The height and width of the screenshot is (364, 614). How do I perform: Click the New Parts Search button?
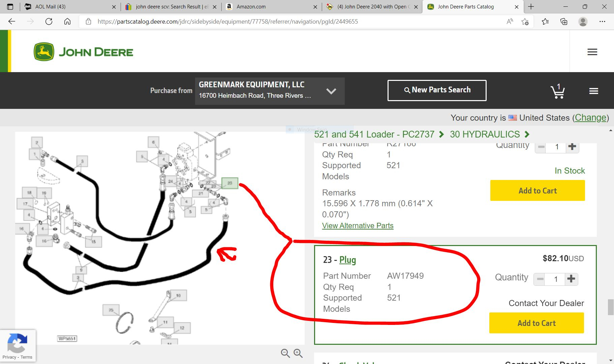click(437, 90)
